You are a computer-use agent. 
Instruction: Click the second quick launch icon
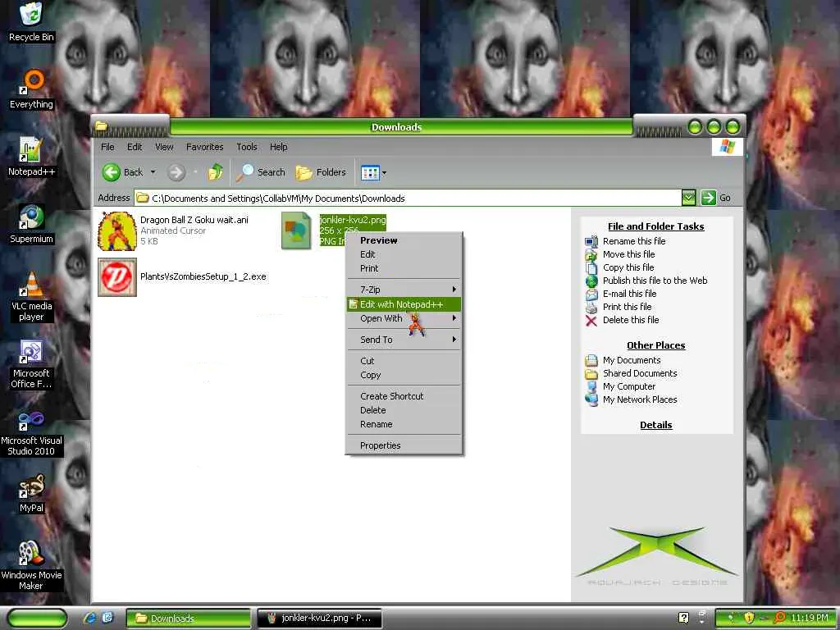click(x=107, y=618)
